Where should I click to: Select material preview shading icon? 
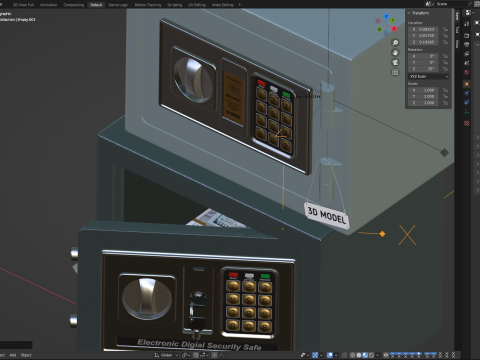coord(365,355)
